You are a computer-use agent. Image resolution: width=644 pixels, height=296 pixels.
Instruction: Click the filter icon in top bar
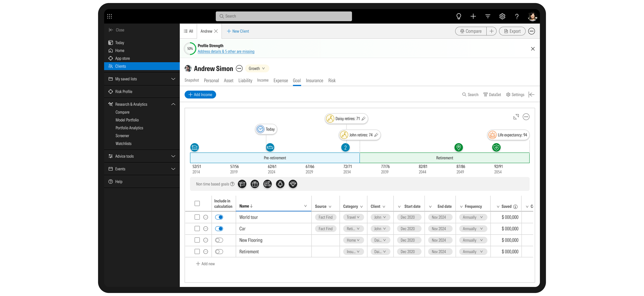[488, 16]
